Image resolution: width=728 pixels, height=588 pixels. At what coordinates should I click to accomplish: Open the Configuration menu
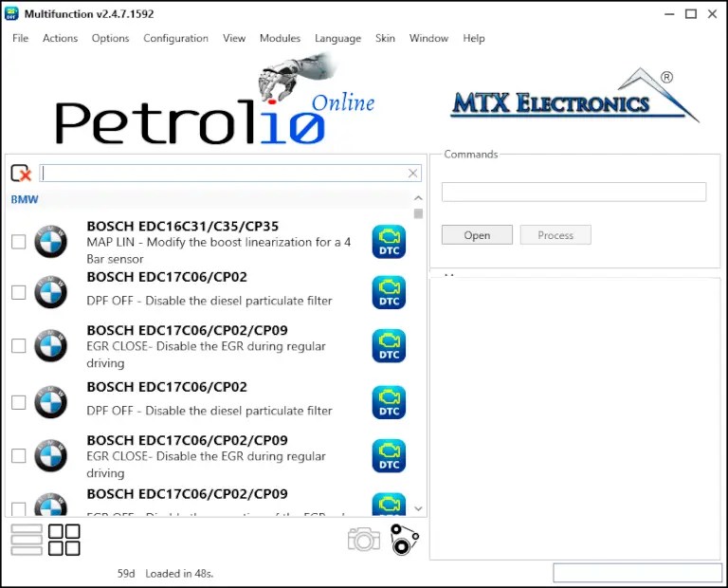tap(176, 38)
